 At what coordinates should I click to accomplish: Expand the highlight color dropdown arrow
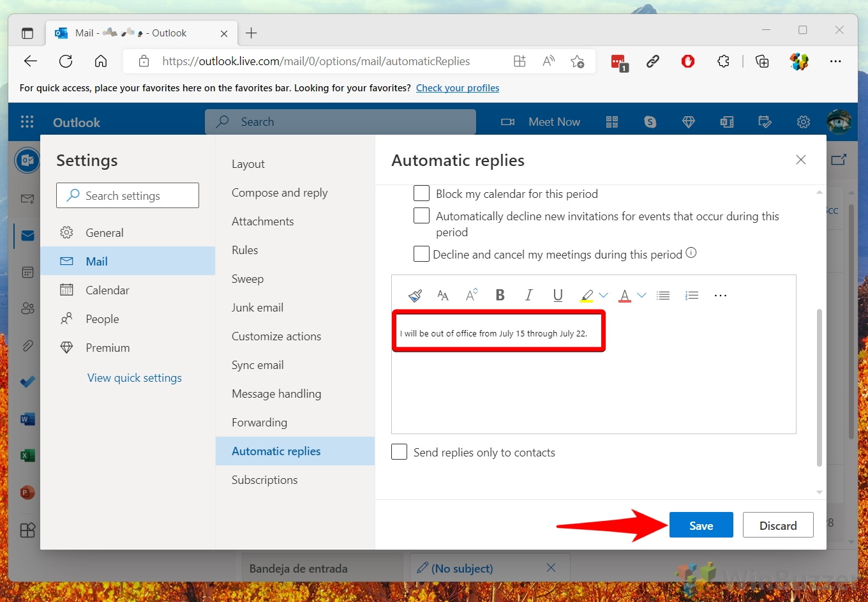[x=604, y=296]
